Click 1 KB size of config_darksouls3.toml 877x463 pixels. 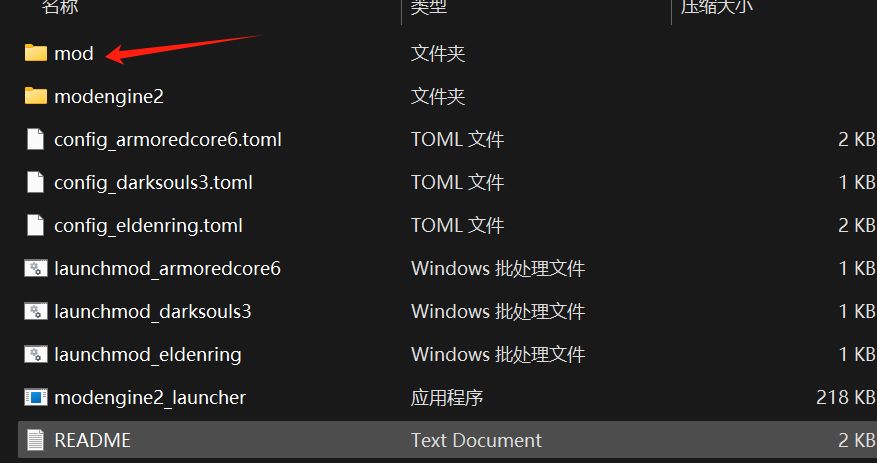point(857,182)
